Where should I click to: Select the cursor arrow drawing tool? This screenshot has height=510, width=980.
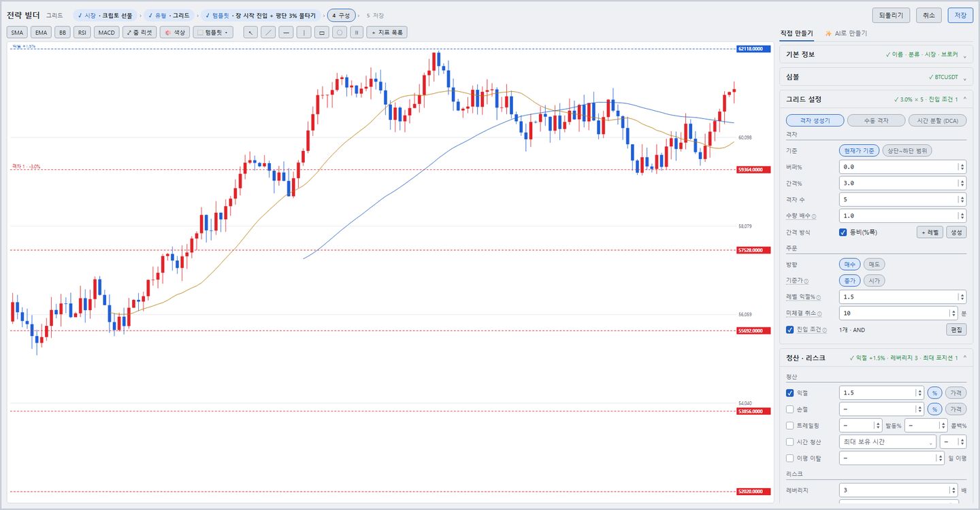coord(250,32)
